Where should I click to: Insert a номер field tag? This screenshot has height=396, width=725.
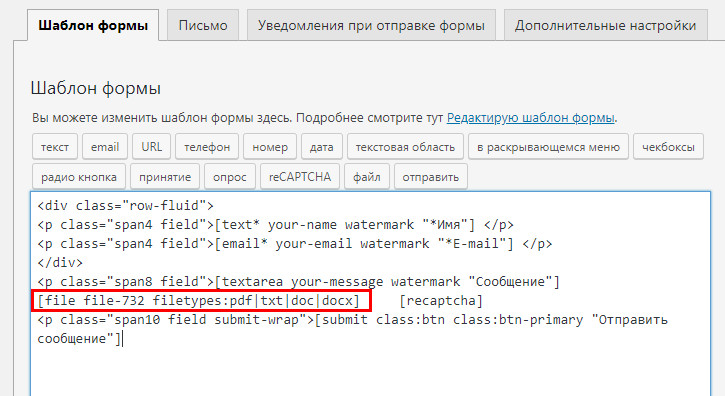click(x=270, y=147)
